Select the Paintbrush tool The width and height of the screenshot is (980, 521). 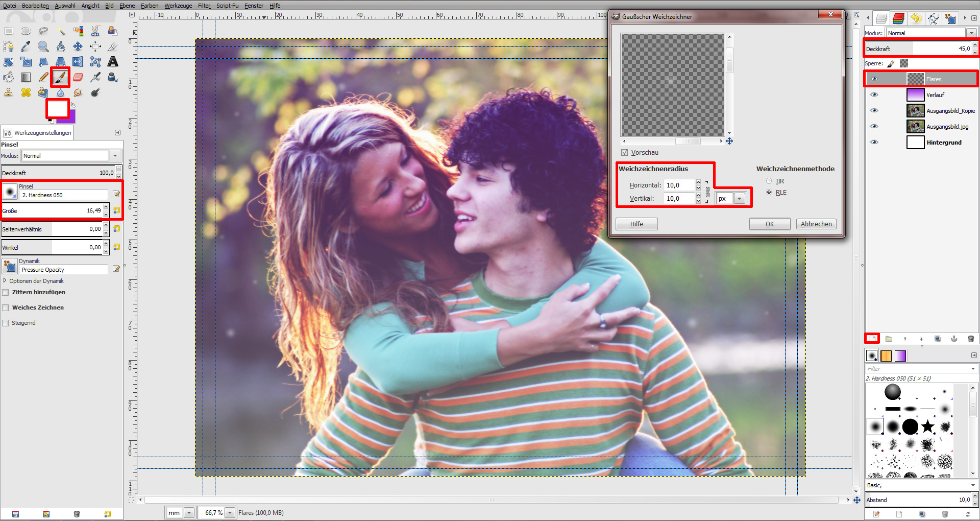[60, 77]
